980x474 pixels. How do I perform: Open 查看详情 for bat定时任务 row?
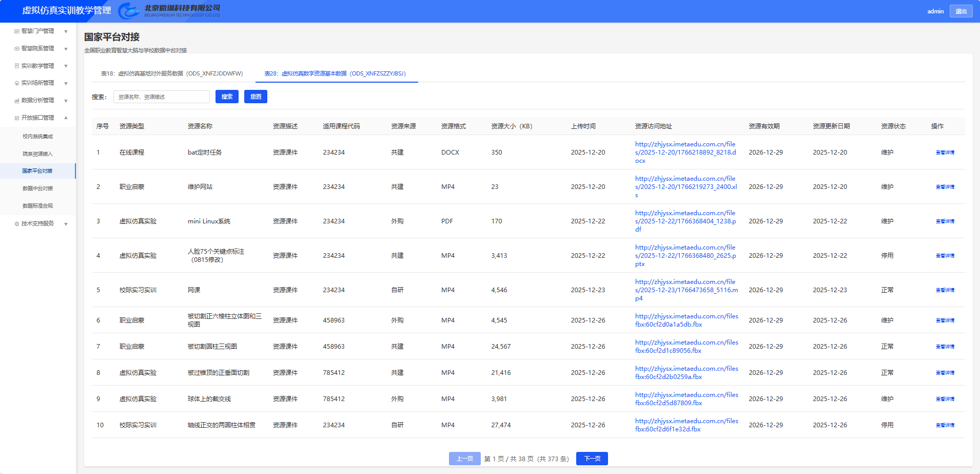(x=945, y=153)
